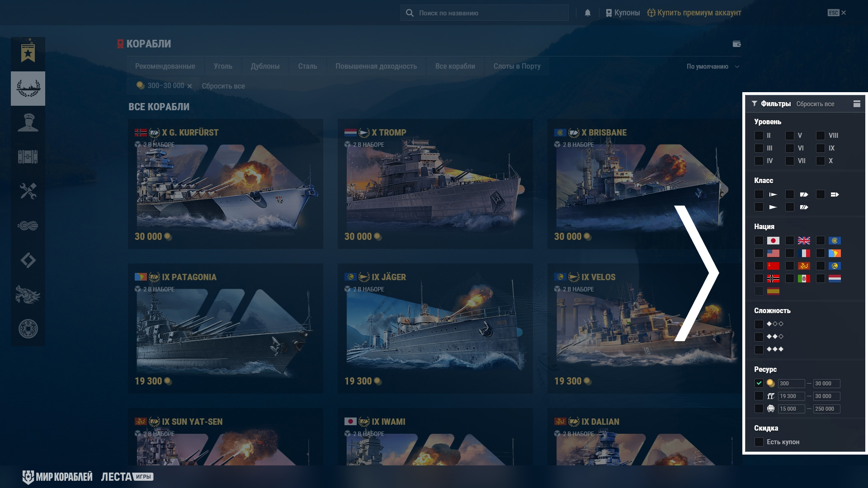
Task: Remove the 300–30 000 filter chip
Action: pyautogui.click(x=190, y=86)
